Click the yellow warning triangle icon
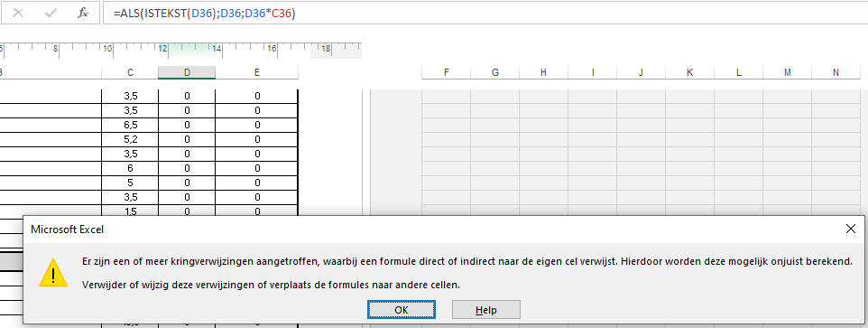 click(52, 272)
